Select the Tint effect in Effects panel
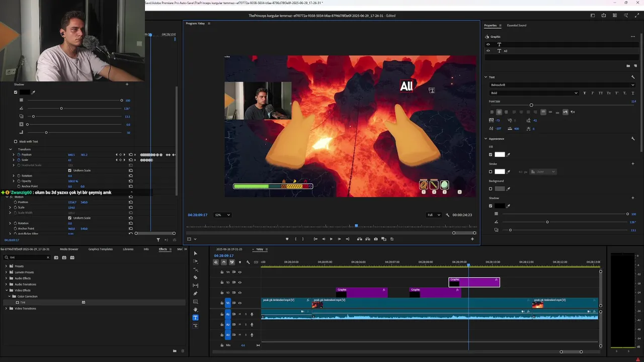The image size is (644, 362). (x=23, y=303)
